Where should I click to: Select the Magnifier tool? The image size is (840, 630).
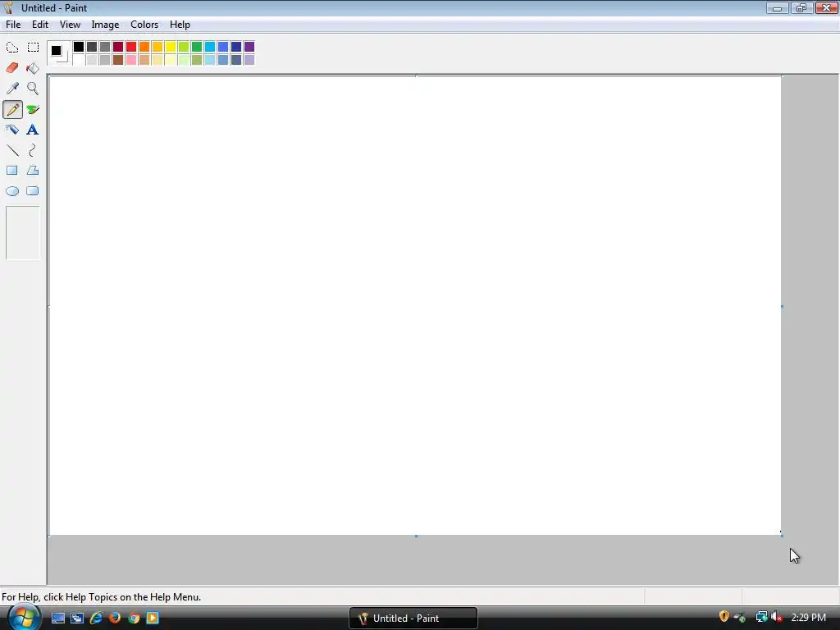33,89
